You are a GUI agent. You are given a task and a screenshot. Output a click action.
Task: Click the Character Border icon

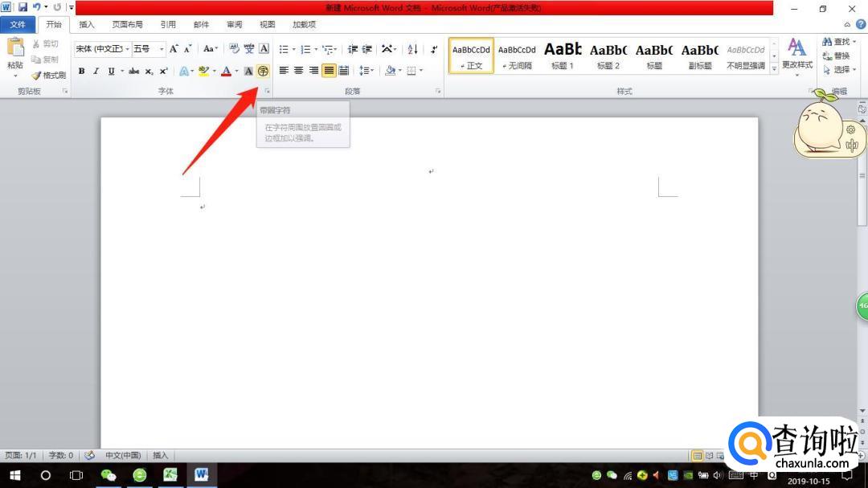coord(264,49)
